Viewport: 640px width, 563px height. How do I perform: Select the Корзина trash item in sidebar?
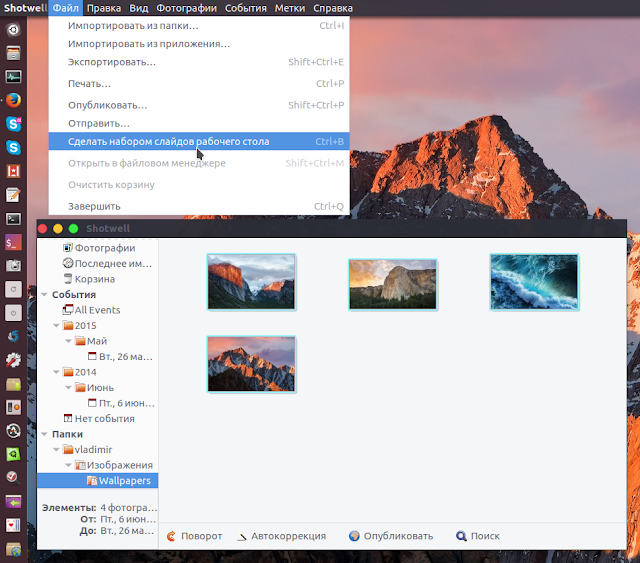pos(89,279)
